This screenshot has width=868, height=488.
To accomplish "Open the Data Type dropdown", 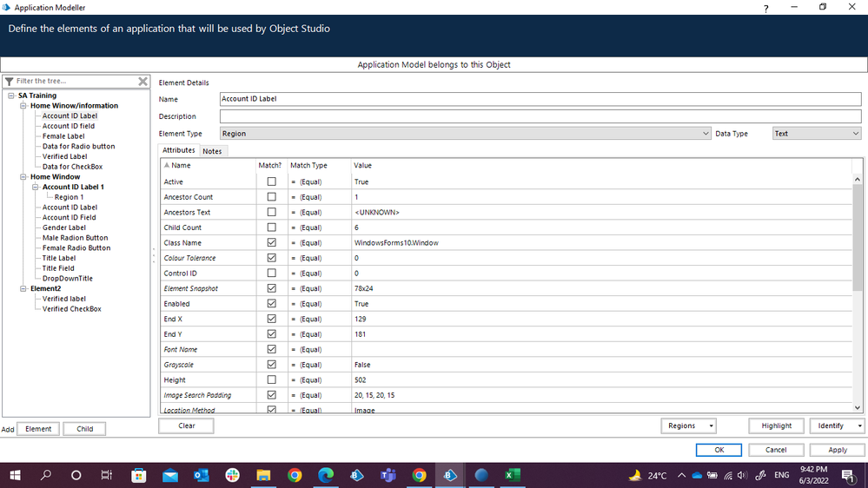I will 855,134.
